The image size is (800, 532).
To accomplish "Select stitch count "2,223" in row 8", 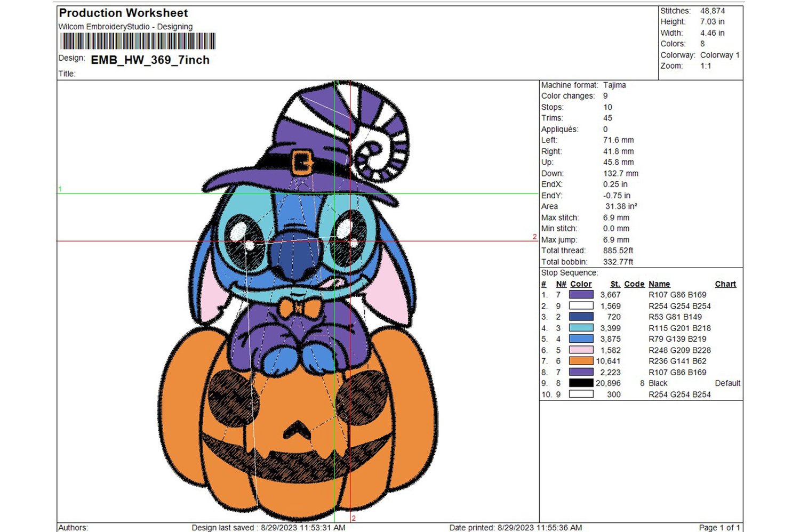I will pos(610,372).
